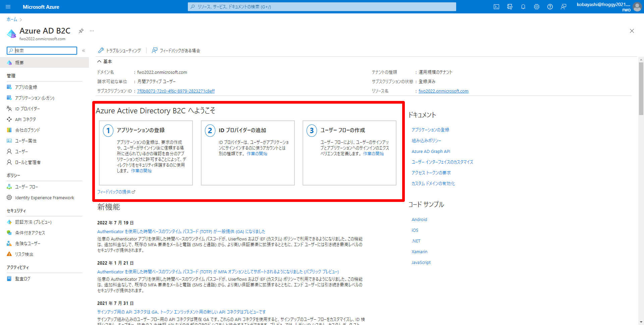Viewport: 644px width, 325px height.
Task: Open directories and subscriptions filter icon
Action: coord(510,7)
